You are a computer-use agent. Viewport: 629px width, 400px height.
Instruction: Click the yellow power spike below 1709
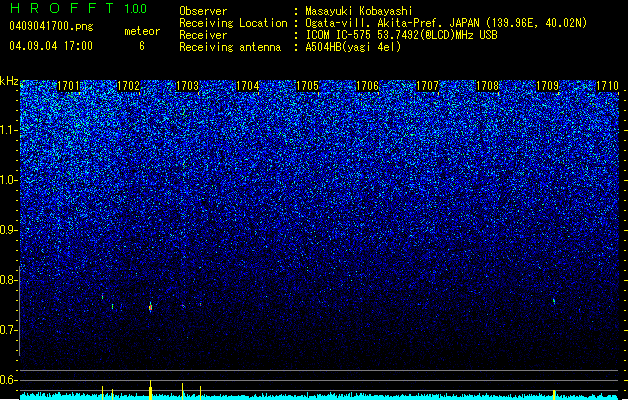554,395
